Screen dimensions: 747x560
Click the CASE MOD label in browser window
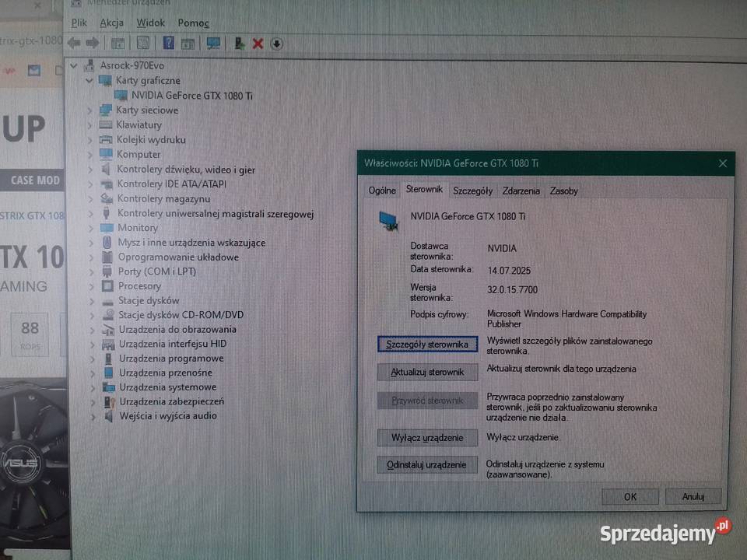35,180
